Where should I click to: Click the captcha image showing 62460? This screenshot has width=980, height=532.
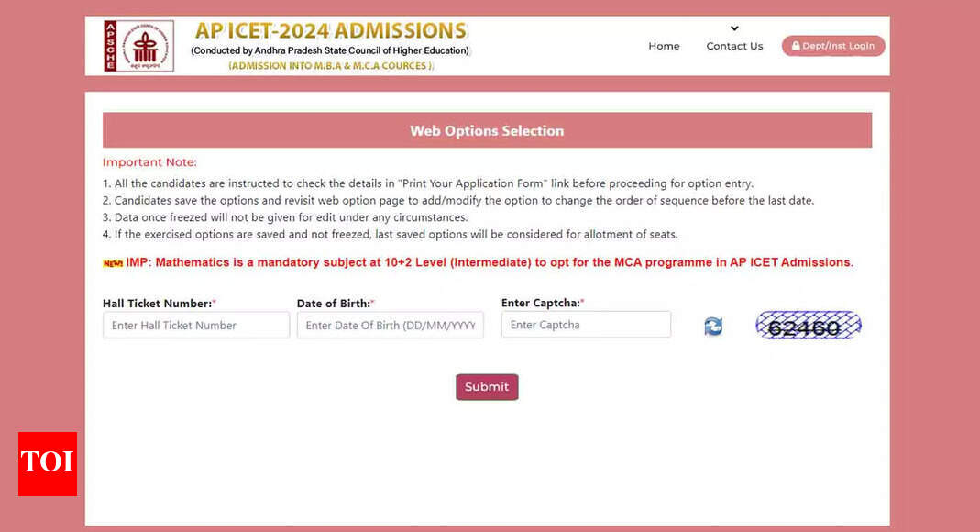pos(808,326)
